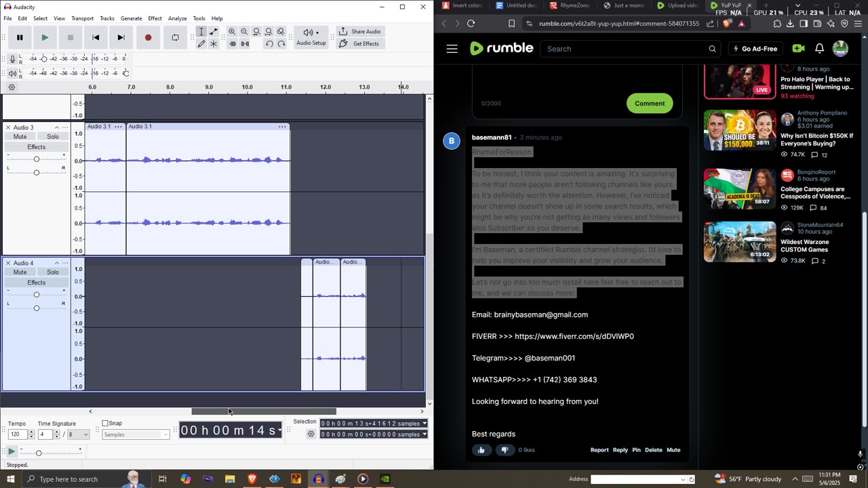Select the Envelope tool
The height and width of the screenshot is (488, 868).
214,31
